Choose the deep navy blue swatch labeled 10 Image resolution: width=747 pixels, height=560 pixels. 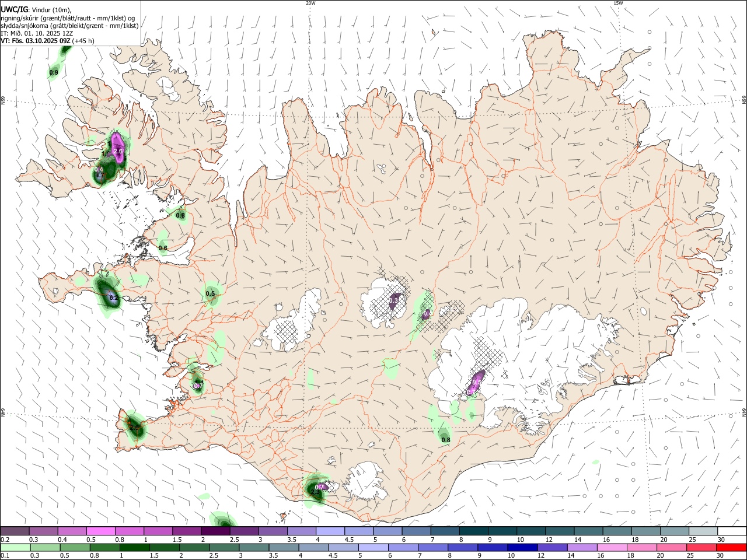(x=522, y=548)
